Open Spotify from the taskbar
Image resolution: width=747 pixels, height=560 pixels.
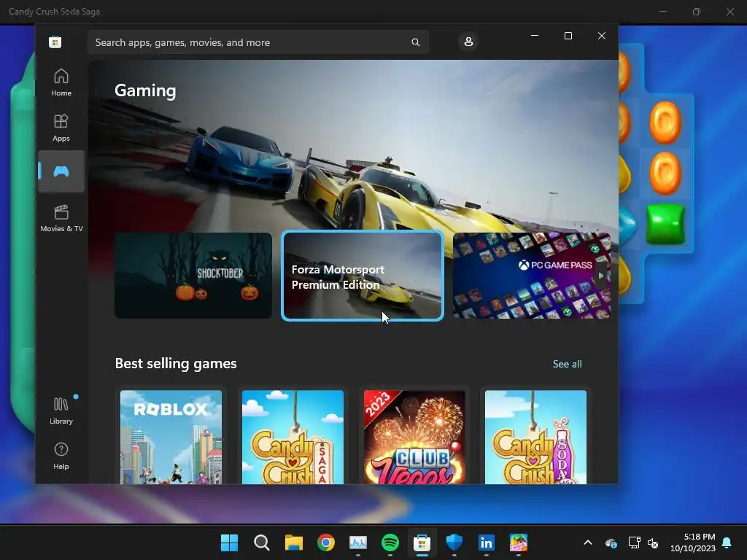[x=390, y=542]
